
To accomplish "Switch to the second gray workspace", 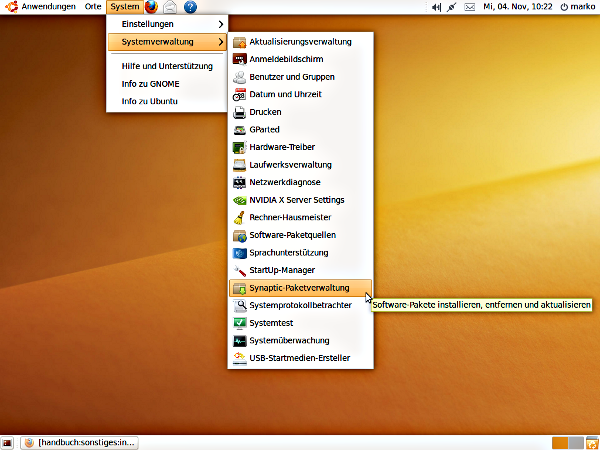I will point(576,443).
